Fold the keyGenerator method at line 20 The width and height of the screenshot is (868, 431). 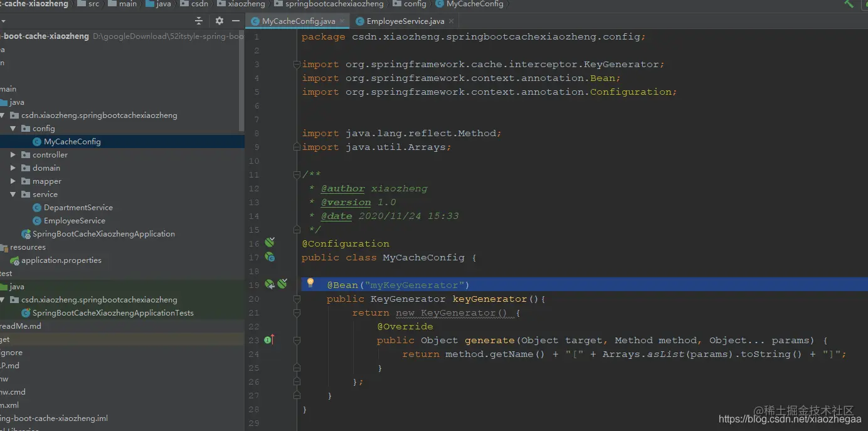tap(297, 299)
